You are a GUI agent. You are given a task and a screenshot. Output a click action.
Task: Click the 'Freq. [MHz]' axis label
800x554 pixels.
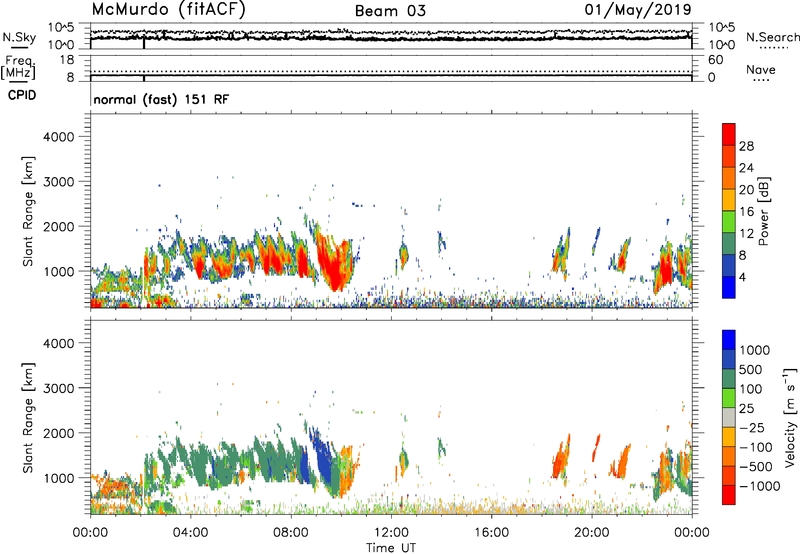[x=18, y=67]
